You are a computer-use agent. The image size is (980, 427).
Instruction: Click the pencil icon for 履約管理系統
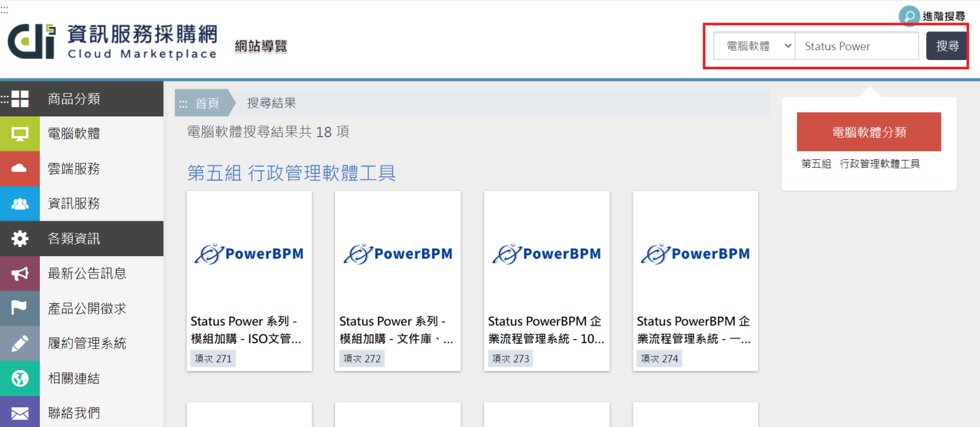pyautogui.click(x=20, y=343)
